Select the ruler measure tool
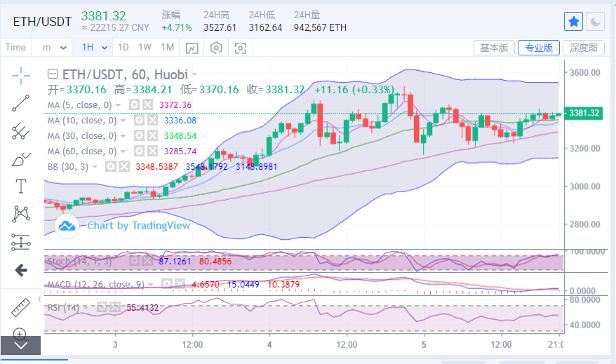This screenshot has height=364, width=616. click(21, 307)
